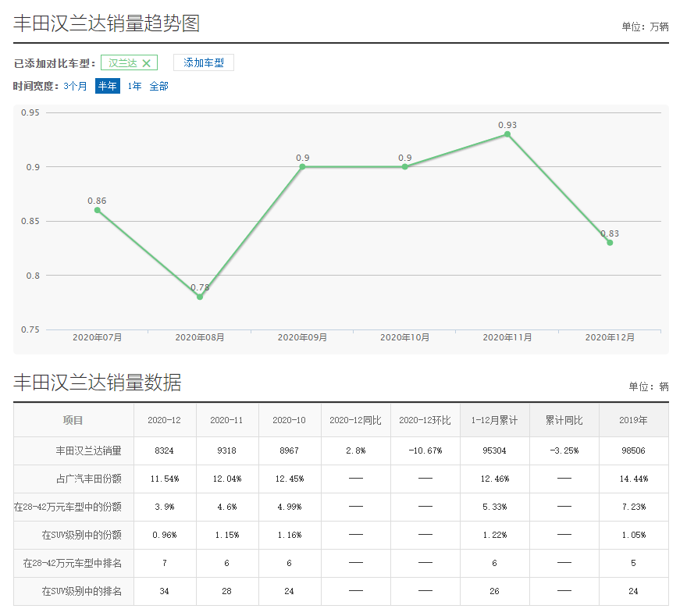Select the 半年 time range
Image resolution: width=687 pixels, height=616 pixels.
pyautogui.click(x=107, y=86)
